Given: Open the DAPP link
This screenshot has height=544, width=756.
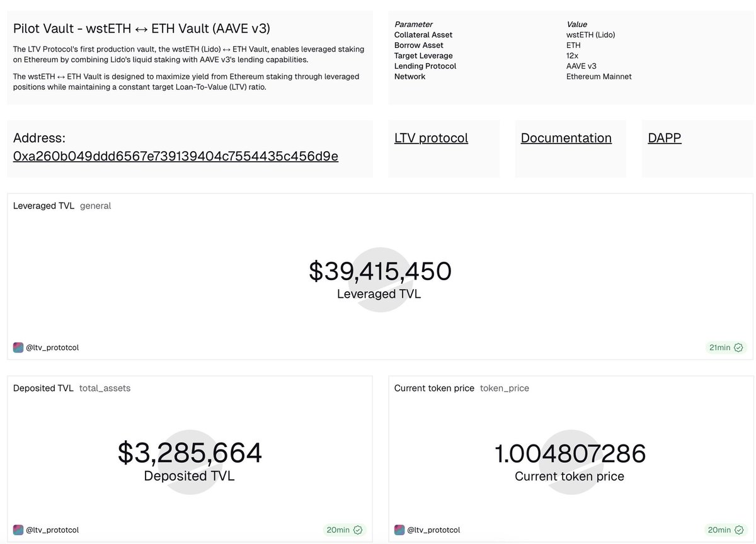Looking at the screenshot, I should coord(665,138).
